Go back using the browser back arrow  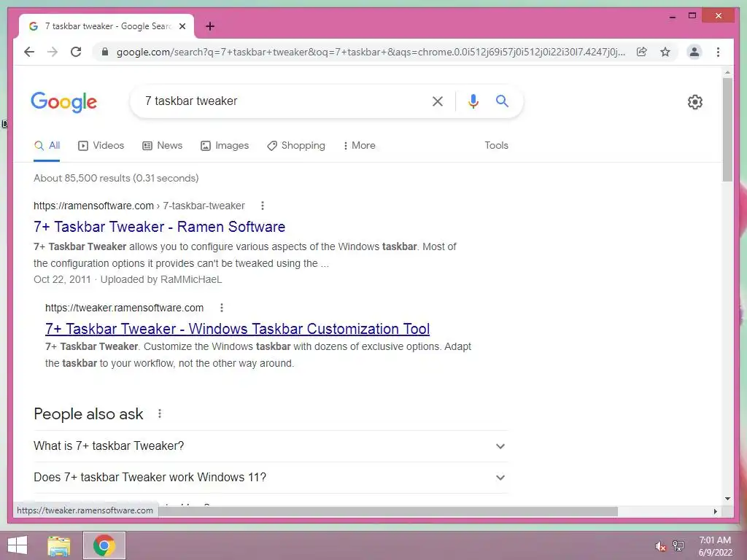pyautogui.click(x=29, y=52)
